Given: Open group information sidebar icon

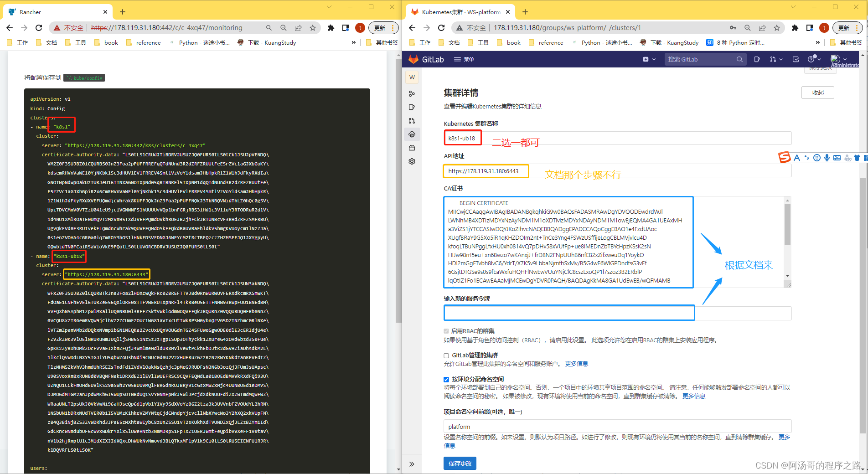Looking at the screenshot, I should [412, 93].
